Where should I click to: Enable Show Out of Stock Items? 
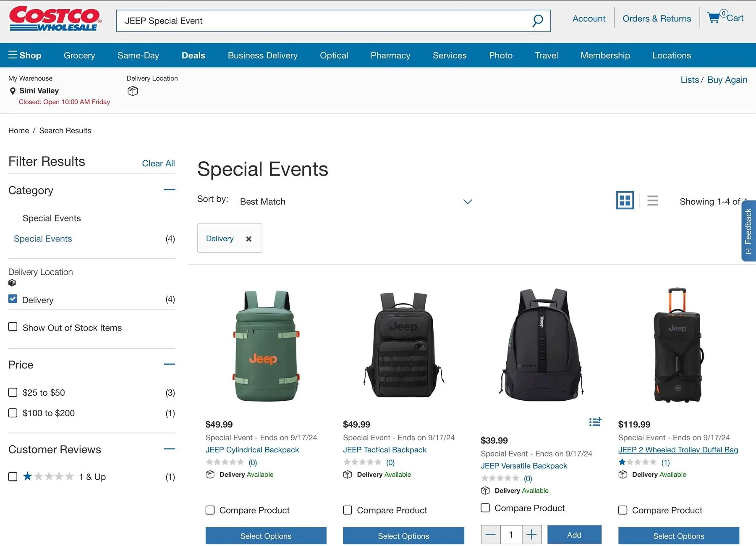pyautogui.click(x=13, y=327)
